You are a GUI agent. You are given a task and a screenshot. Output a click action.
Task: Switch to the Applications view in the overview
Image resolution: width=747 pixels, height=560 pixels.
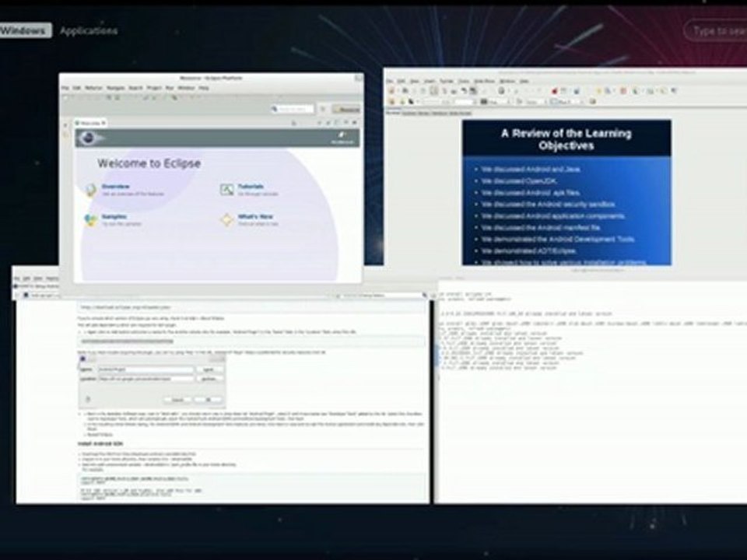coord(89,30)
